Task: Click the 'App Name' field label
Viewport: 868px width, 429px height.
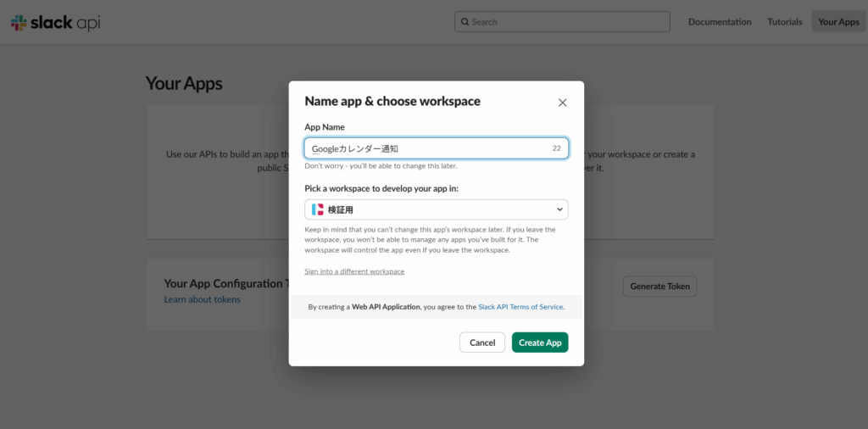Action: (325, 127)
